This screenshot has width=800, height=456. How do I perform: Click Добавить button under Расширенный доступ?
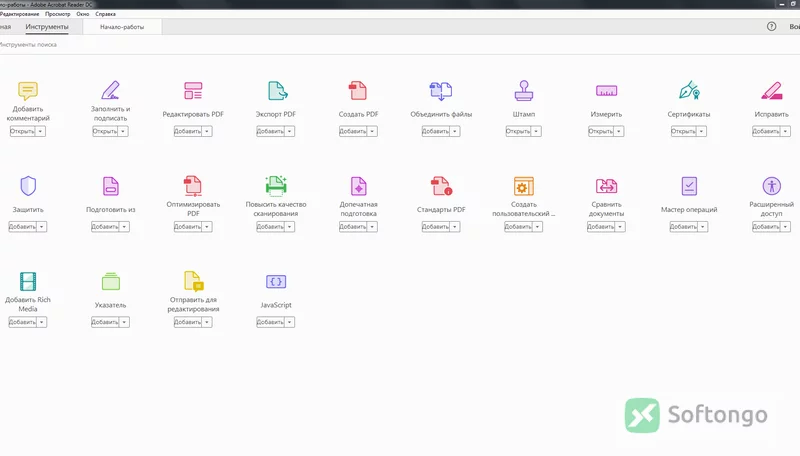pyautogui.click(x=766, y=227)
